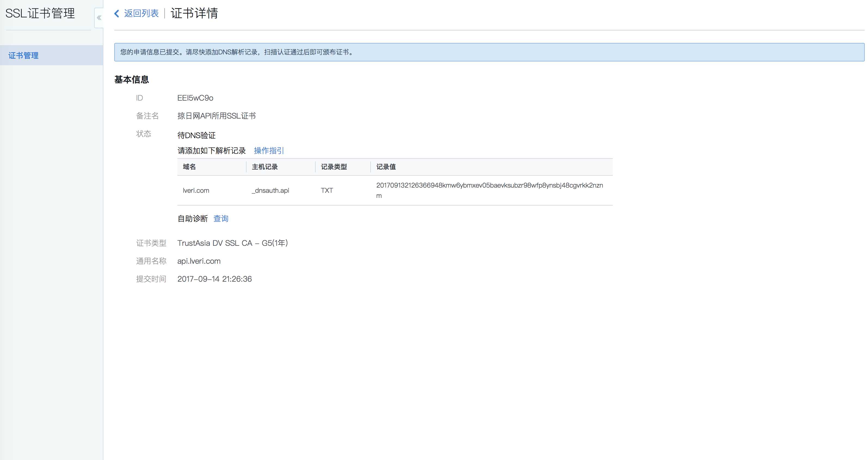868x460 pixels.
Task: Select the lveri.com domain cell
Action: point(196,191)
